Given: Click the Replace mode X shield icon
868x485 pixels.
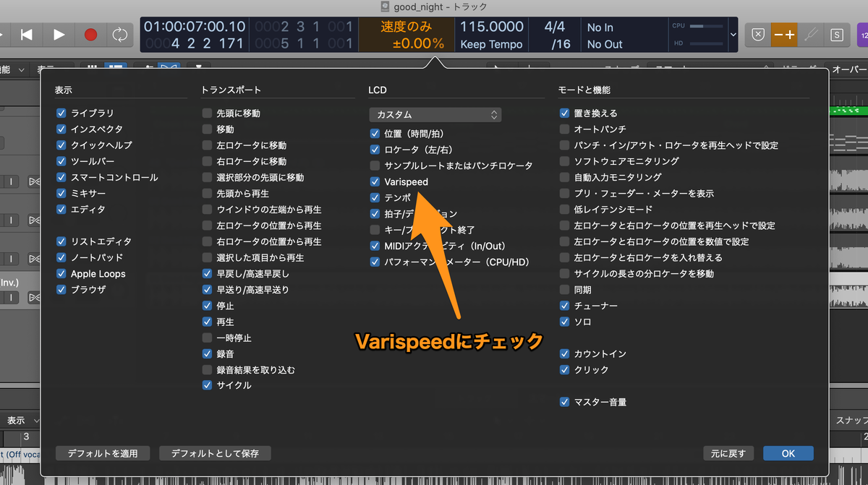Looking at the screenshot, I should pos(758,34).
